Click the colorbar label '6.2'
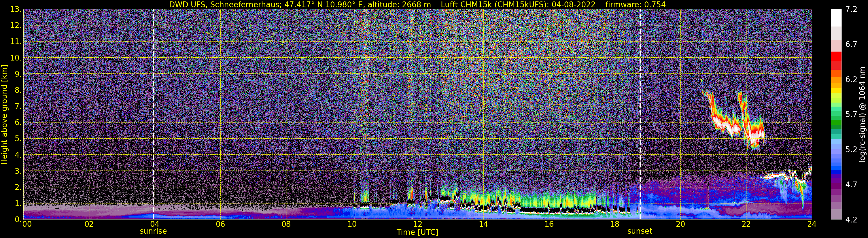868x238 pixels. tap(851, 80)
